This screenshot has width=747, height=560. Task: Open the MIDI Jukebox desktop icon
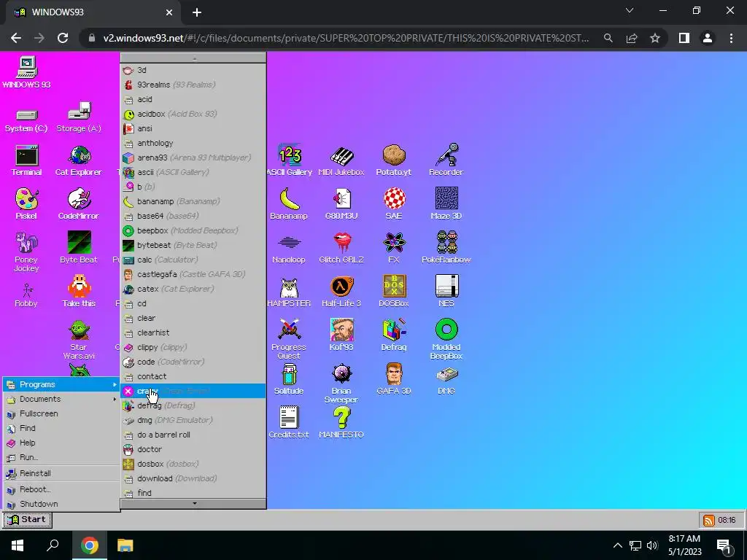click(x=341, y=160)
